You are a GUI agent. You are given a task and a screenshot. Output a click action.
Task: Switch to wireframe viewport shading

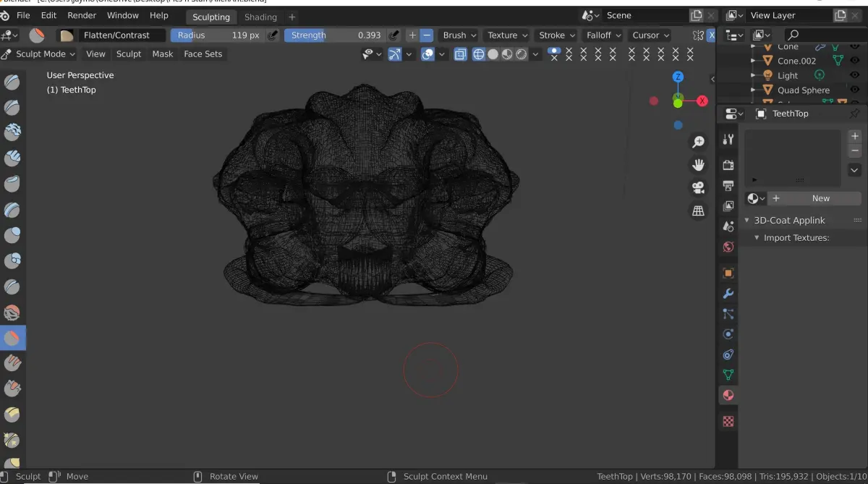[x=479, y=54]
